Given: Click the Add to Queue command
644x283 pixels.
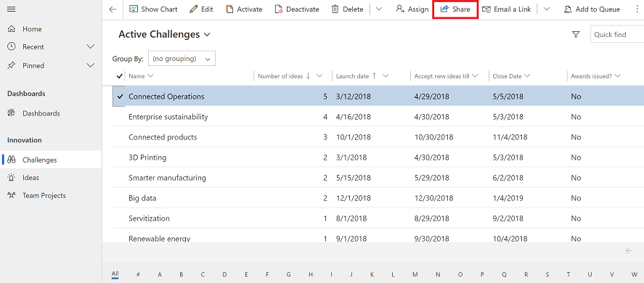Looking at the screenshot, I should [592, 9].
